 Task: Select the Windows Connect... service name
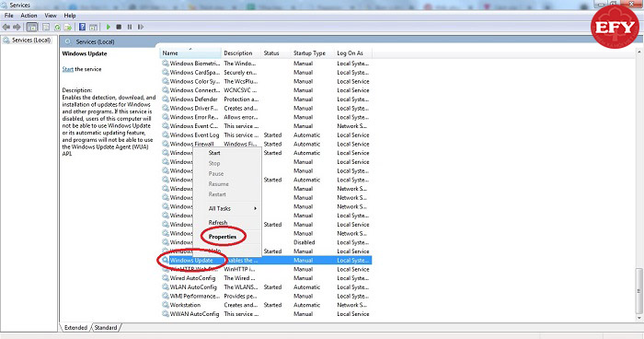click(195, 90)
